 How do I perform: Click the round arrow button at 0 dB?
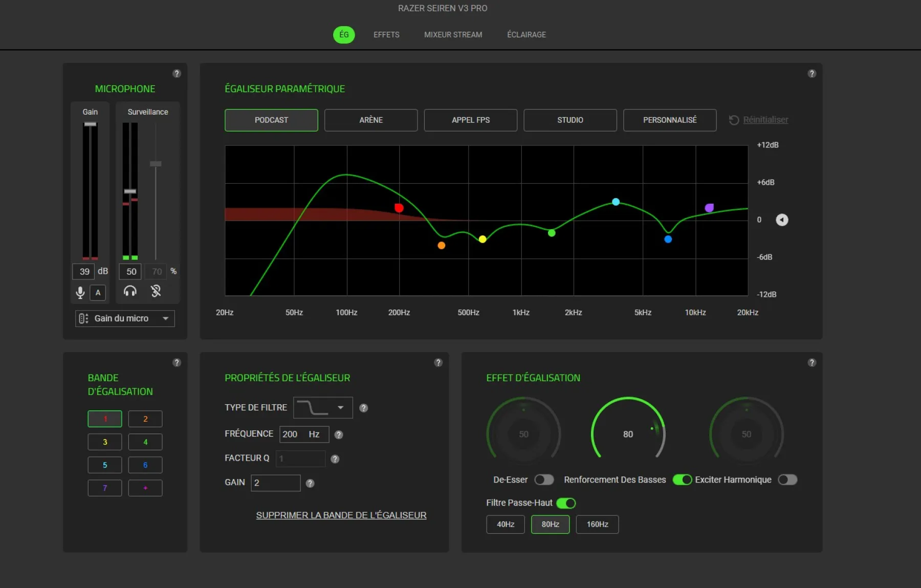tap(782, 220)
